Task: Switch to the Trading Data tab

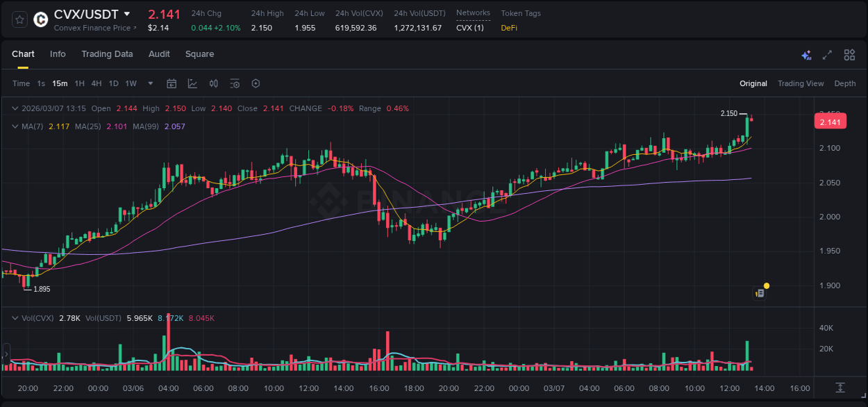Action: point(107,54)
